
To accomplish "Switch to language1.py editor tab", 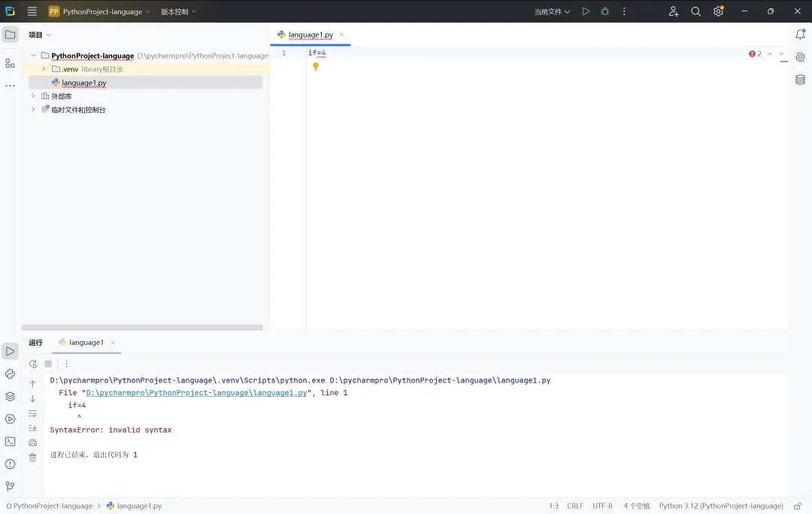I will click(x=311, y=35).
